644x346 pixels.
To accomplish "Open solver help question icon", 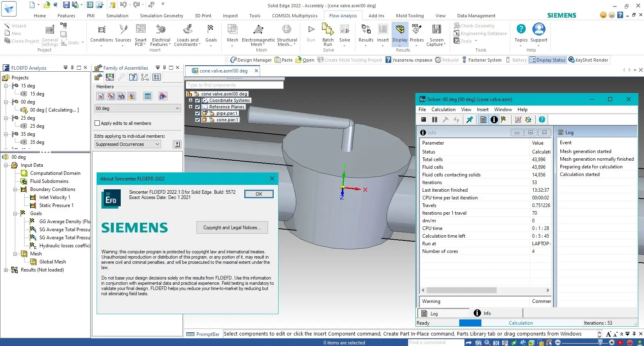I will pyautogui.click(x=542, y=120).
